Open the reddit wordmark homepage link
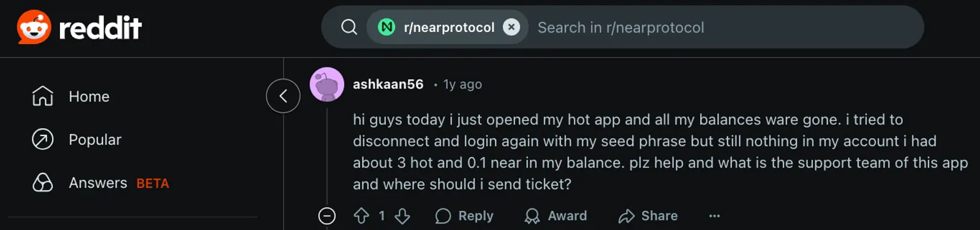 [100, 28]
